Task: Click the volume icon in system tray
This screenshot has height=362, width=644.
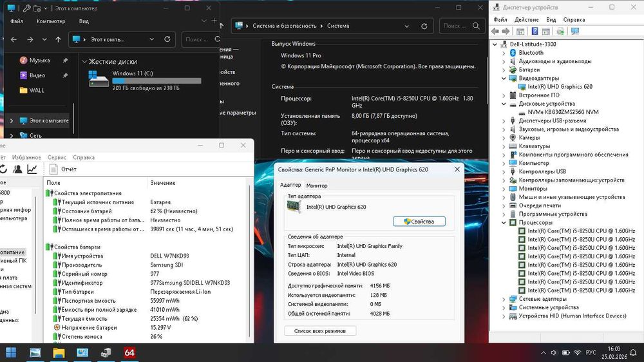Action: [553, 352]
